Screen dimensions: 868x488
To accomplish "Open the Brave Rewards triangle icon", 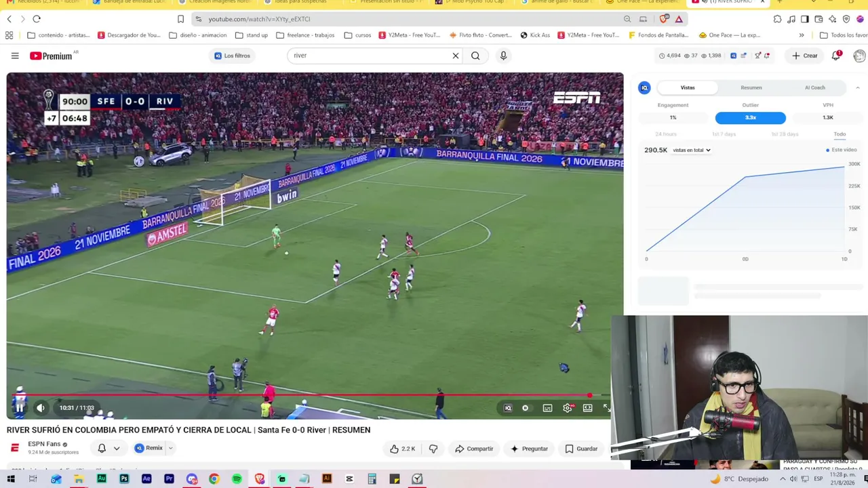I will tap(679, 19).
